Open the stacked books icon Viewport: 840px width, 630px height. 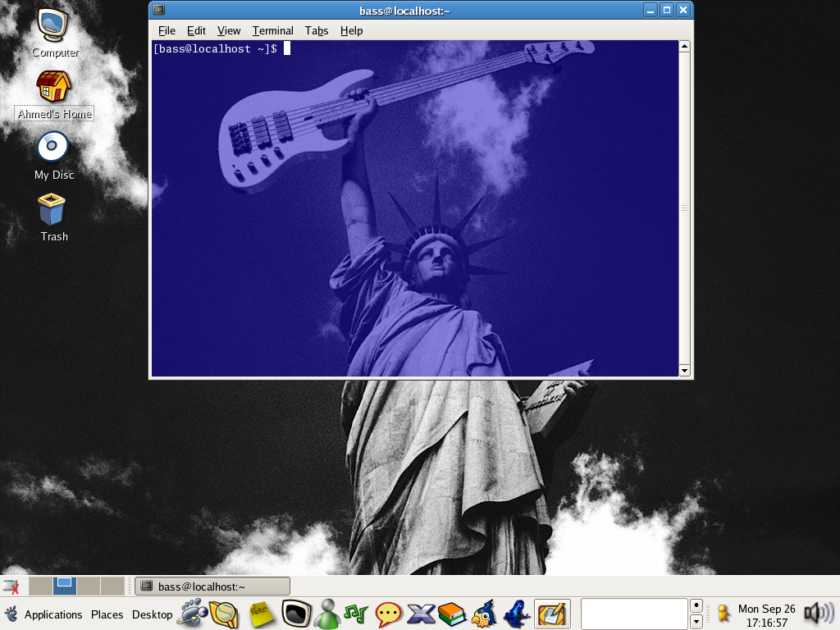tap(452, 614)
